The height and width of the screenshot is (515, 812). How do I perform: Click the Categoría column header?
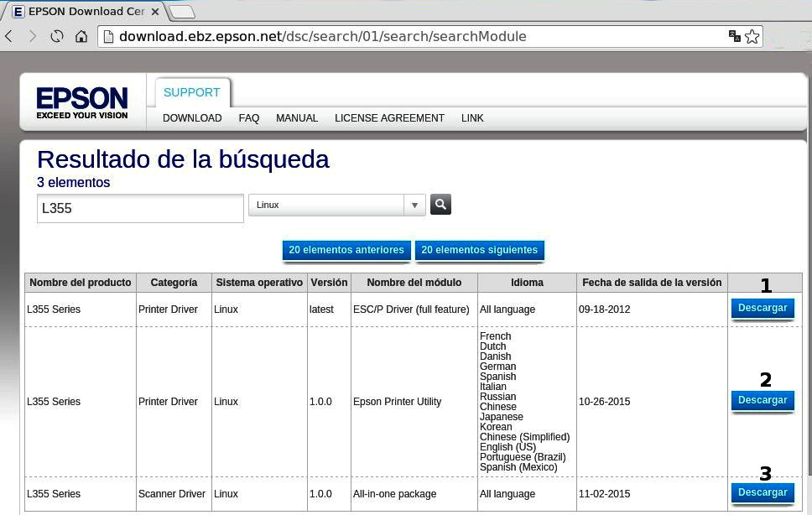174,283
